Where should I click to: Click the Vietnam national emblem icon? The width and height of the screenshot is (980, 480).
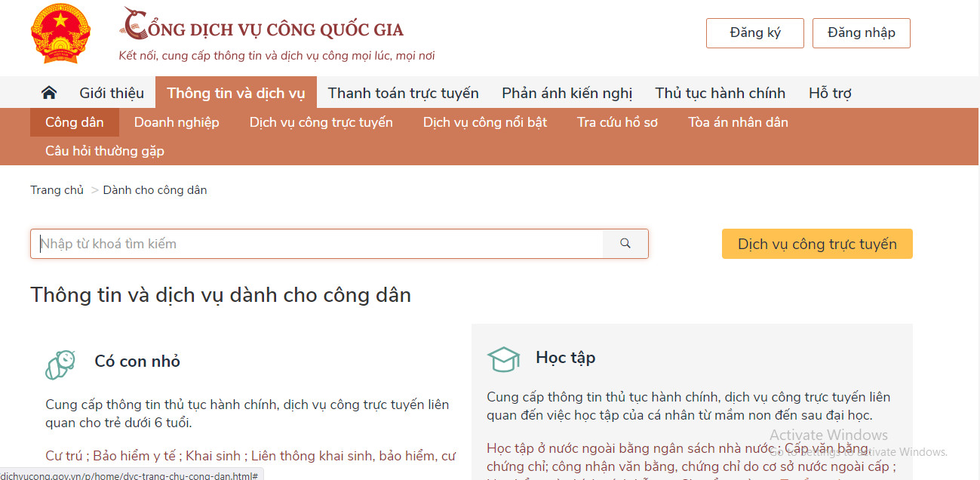tap(60, 34)
